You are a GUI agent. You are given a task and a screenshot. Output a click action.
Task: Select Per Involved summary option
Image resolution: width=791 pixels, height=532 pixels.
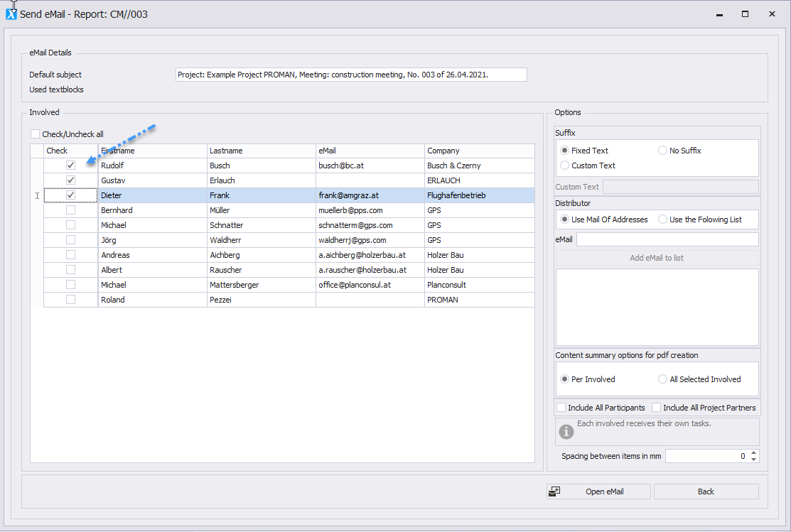(x=564, y=379)
